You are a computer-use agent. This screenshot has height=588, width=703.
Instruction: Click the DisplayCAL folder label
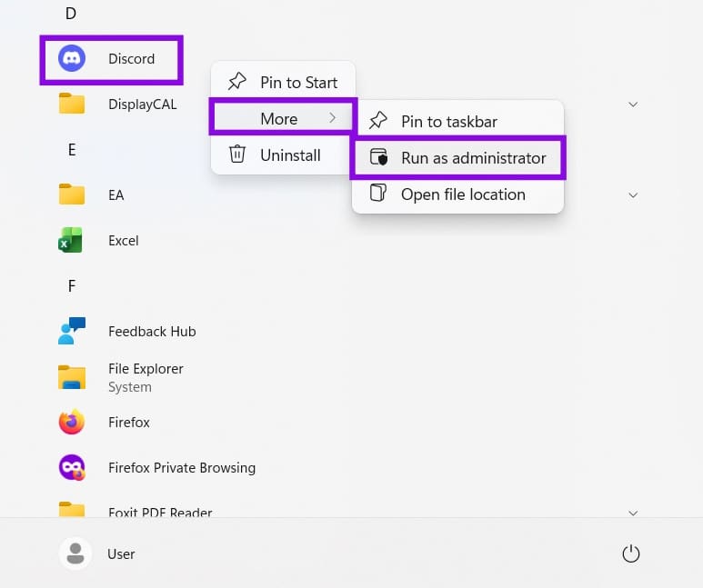143,105
